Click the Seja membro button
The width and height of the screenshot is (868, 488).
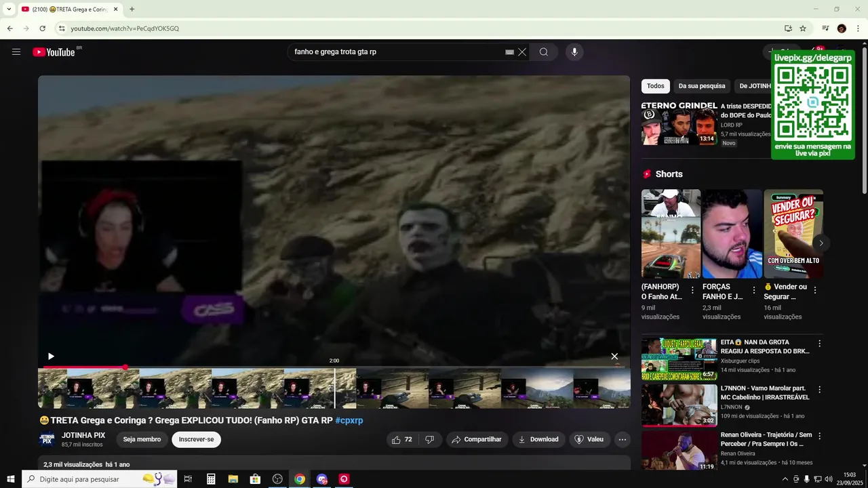click(x=142, y=439)
